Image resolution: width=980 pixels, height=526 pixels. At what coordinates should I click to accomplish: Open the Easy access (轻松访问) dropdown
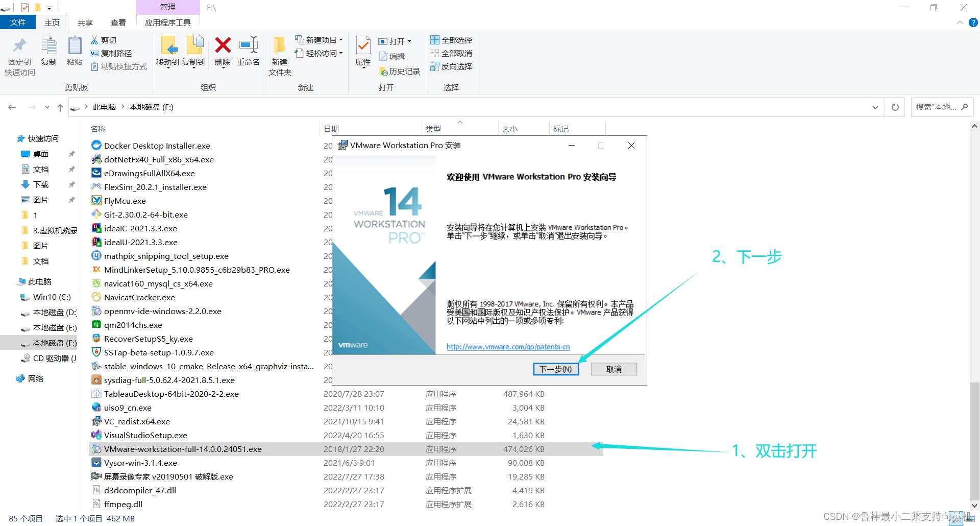(319, 53)
